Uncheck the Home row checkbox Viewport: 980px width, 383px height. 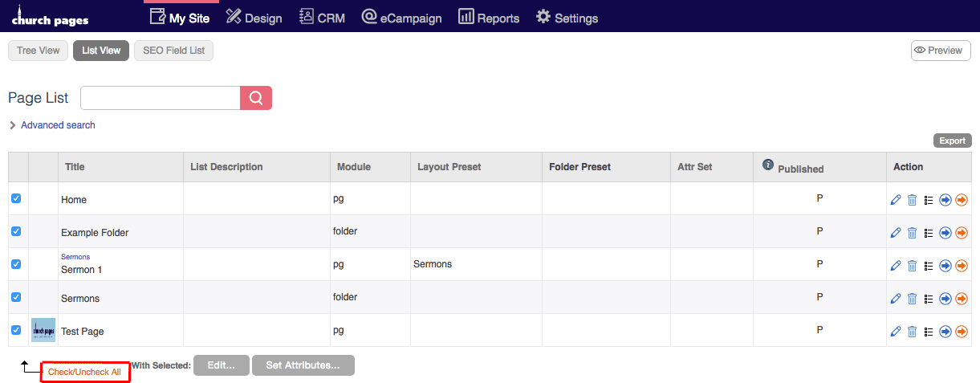click(16, 198)
